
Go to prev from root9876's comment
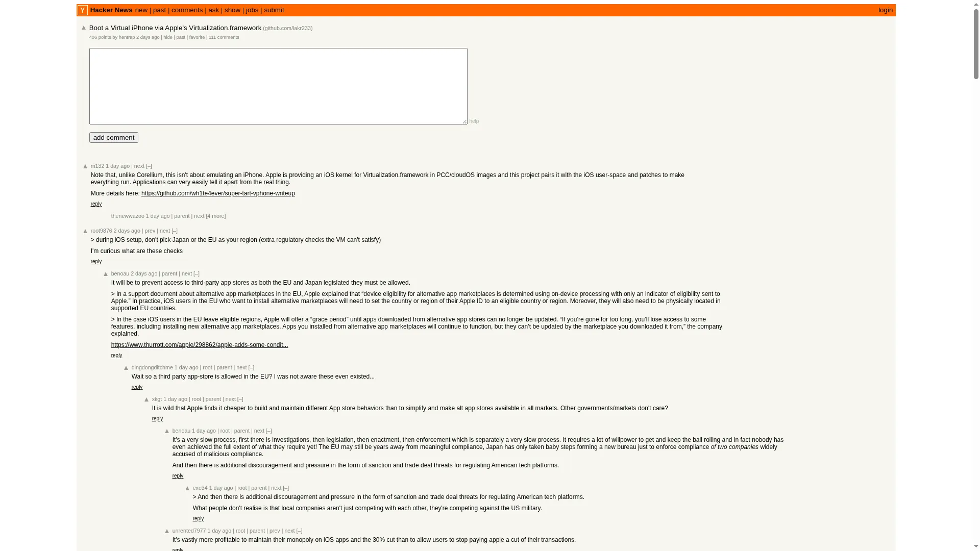[150, 231]
